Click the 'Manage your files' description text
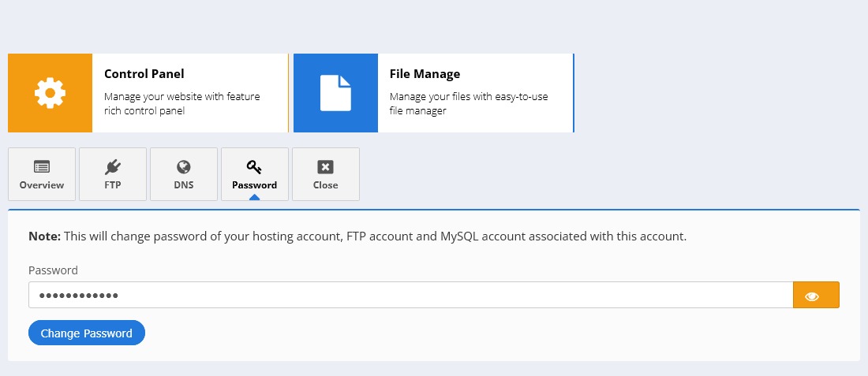 (468, 104)
